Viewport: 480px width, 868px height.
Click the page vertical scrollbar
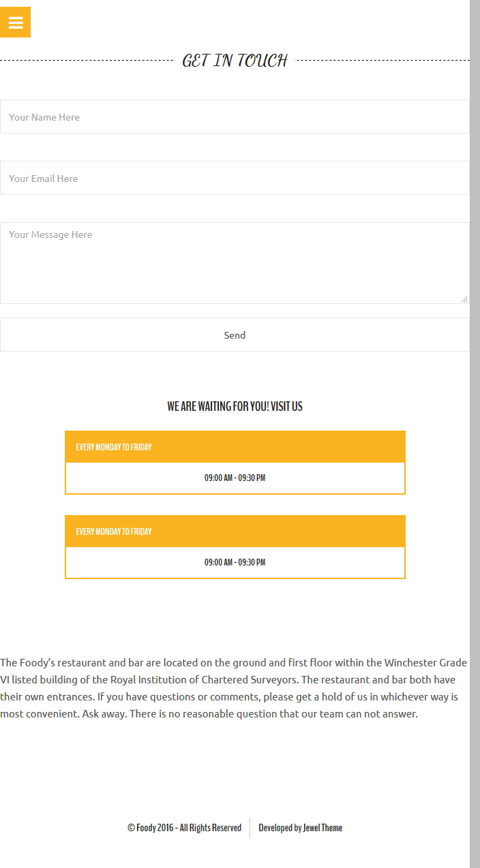tap(475, 434)
